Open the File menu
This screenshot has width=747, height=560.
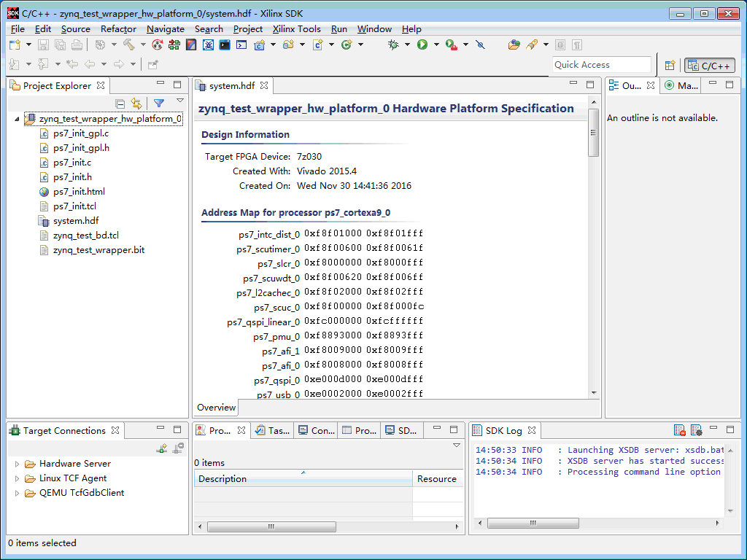click(18, 29)
